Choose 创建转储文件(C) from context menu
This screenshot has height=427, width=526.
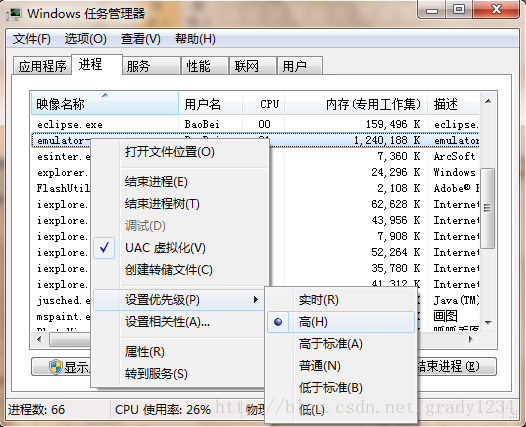180,270
